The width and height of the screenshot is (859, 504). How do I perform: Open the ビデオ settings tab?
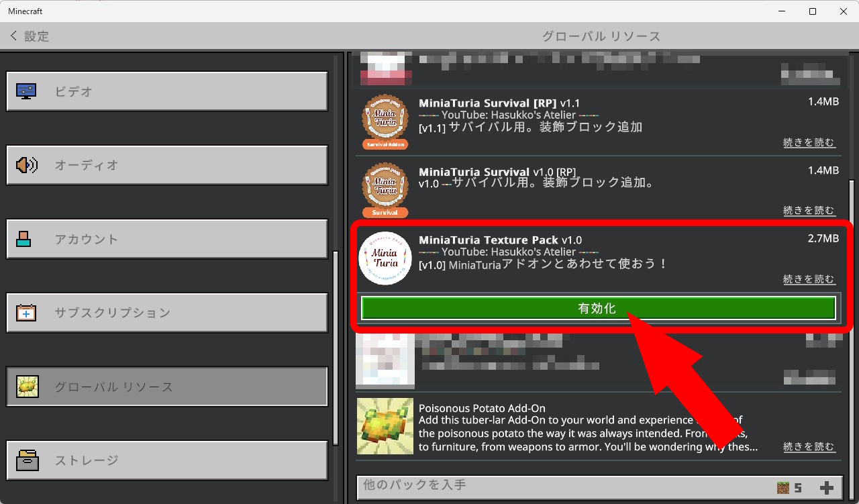[167, 91]
